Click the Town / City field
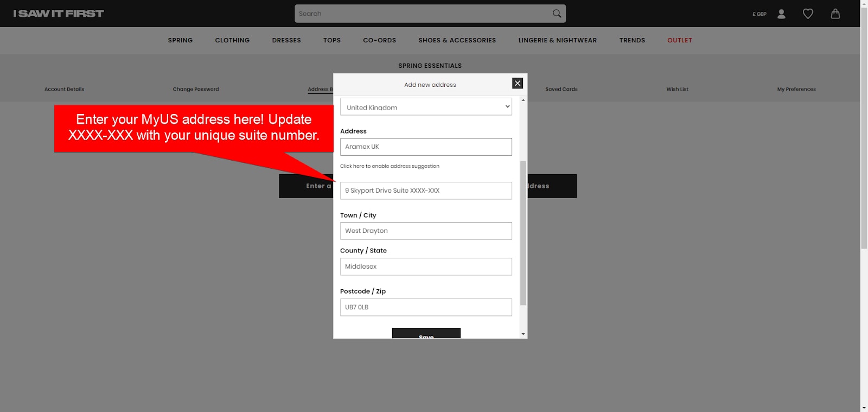 coord(426,231)
